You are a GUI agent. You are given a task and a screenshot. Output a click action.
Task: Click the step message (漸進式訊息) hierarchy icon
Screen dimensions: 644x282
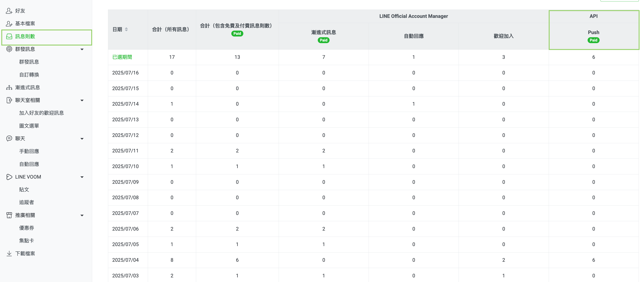click(9, 88)
